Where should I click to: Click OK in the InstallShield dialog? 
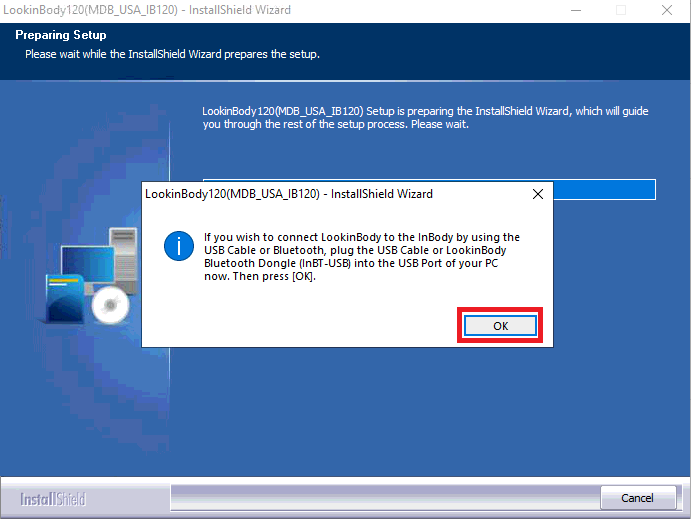[x=500, y=326]
